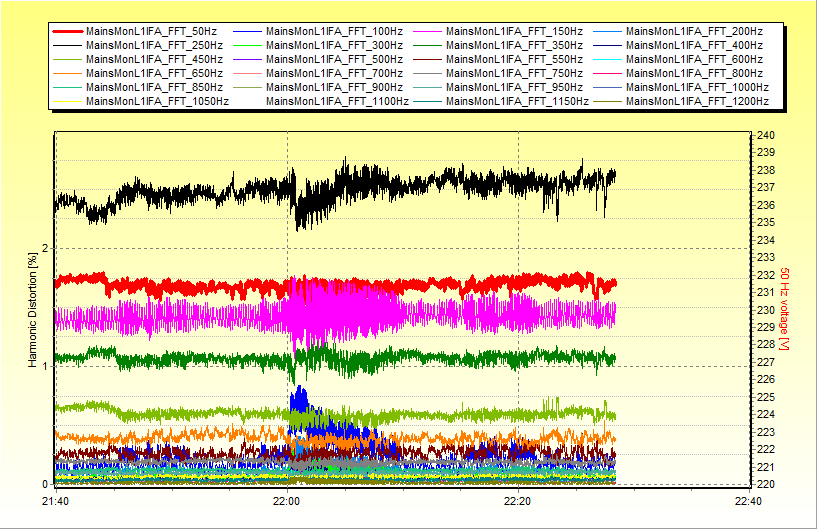This screenshot has height=529, width=817.
Task: Click the 22:00 time axis label
Action: tap(287, 501)
